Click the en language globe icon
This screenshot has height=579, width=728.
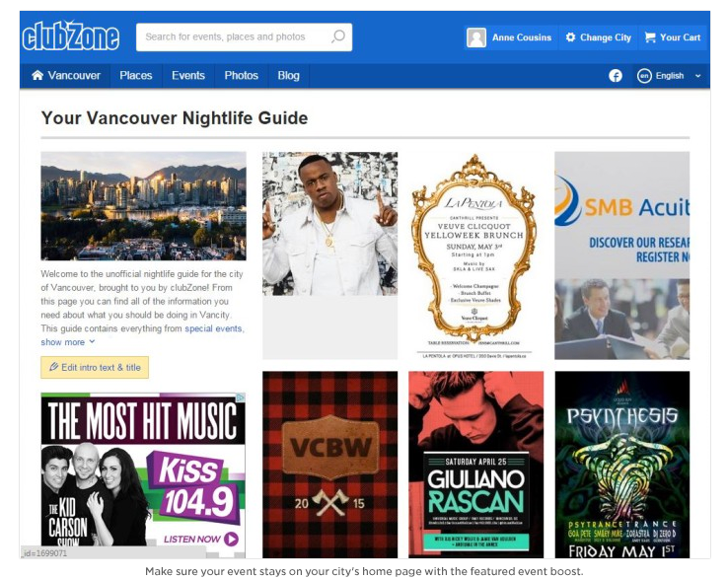coord(644,76)
